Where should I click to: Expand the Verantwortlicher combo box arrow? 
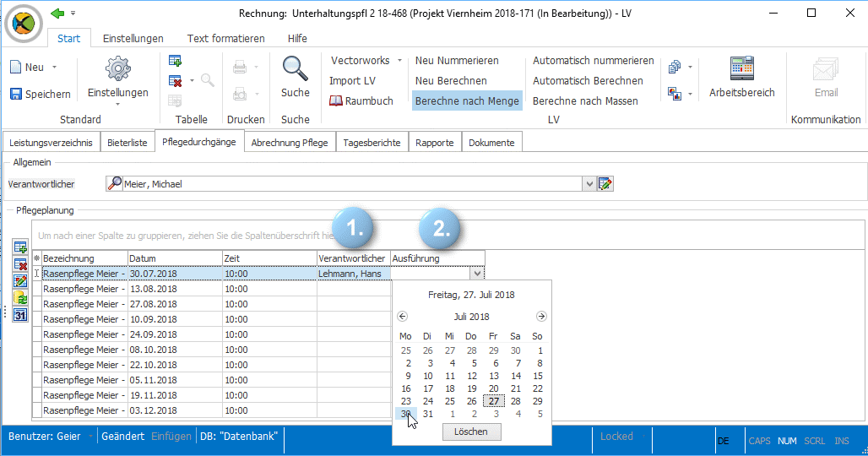pyautogui.click(x=589, y=184)
